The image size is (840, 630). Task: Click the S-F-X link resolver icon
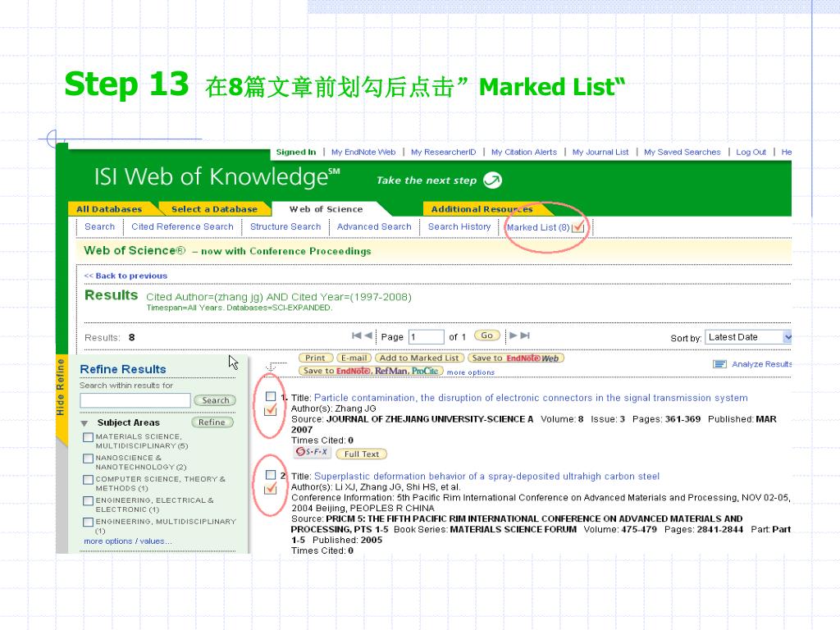pos(312,453)
